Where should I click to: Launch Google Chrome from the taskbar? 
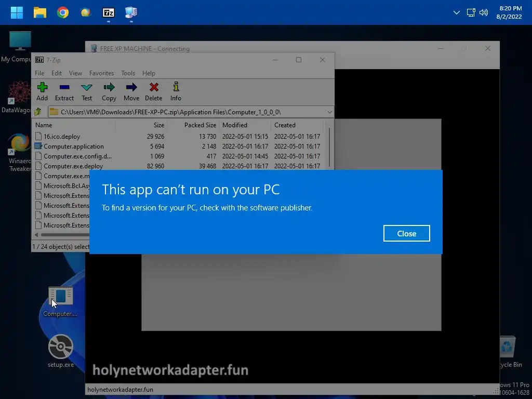pos(63,12)
